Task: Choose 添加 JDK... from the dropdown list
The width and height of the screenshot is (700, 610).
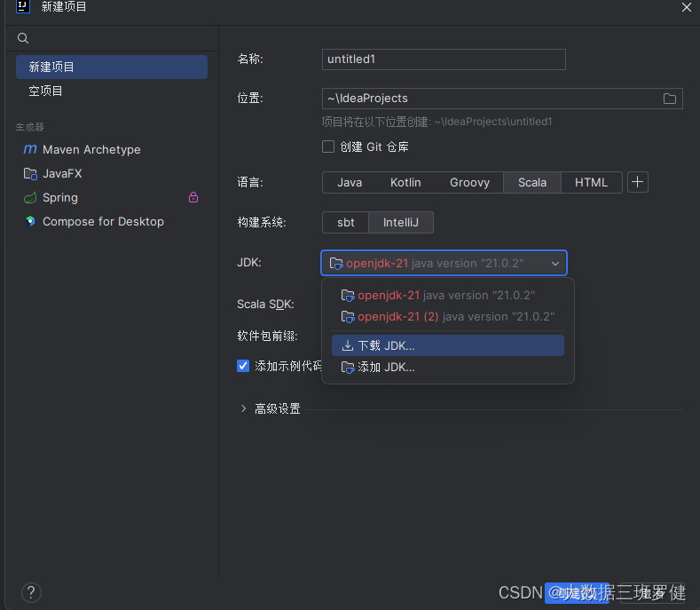Action: 448,368
